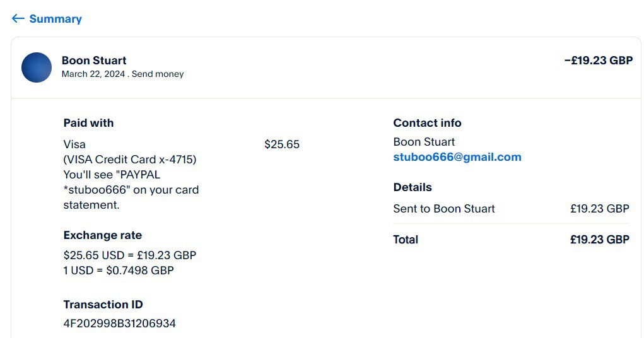Screen dimensions: 644x338
Task: Click the −£19.23 GBP header amount
Action: 598,61
